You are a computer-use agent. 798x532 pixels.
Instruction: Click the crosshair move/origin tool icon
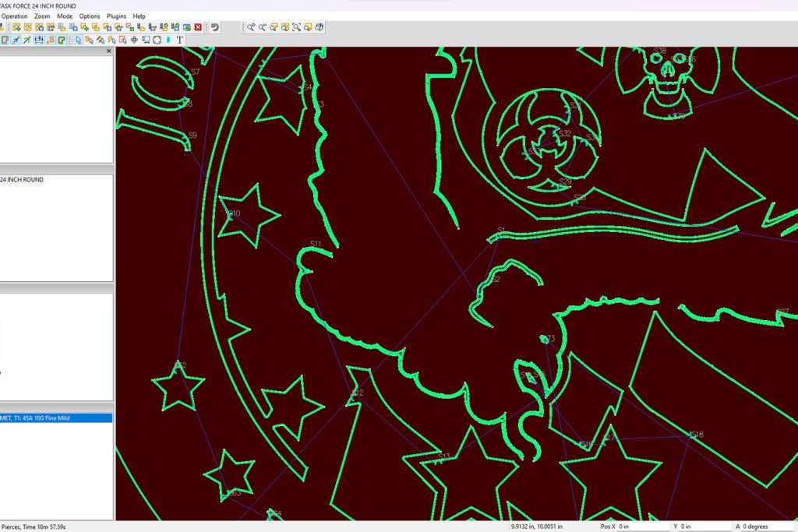coord(134,40)
